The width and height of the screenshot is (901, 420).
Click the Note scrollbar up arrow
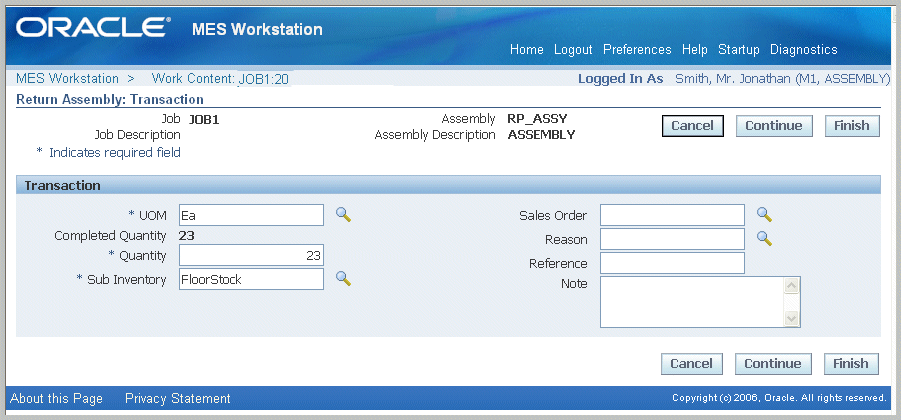click(x=792, y=286)
